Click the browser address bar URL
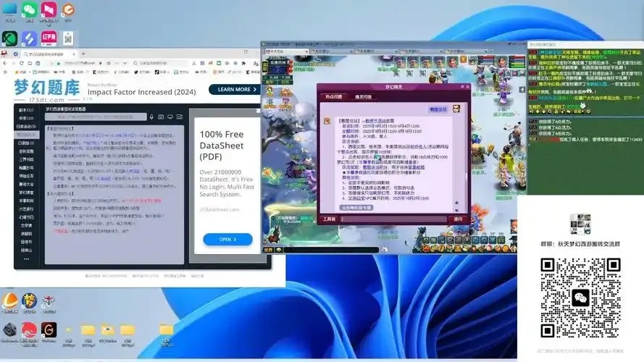 tap(79, 63)
